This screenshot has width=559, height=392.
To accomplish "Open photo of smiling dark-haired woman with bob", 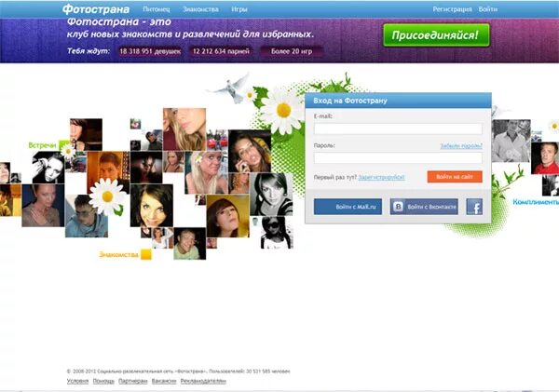I will pos(152,206).
